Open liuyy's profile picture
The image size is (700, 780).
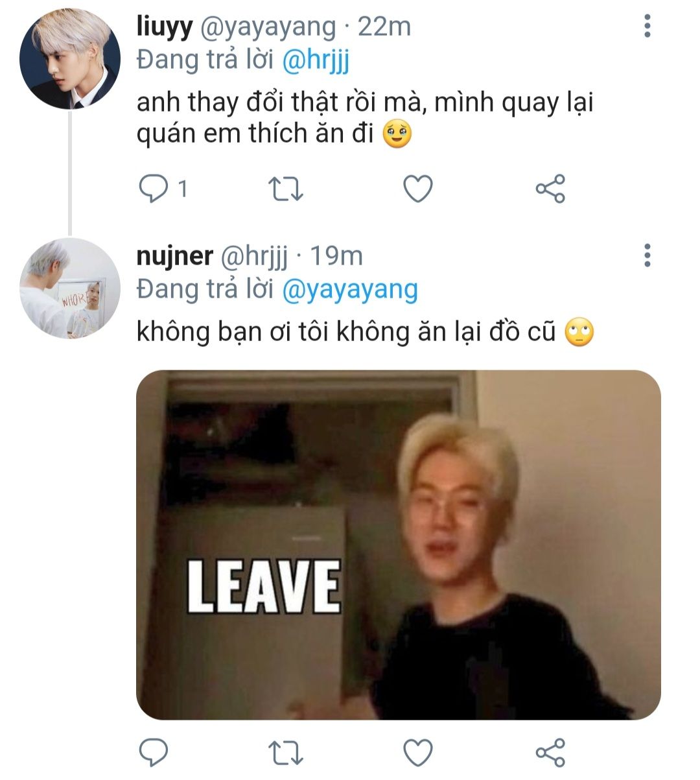click(x=70, y=58)
